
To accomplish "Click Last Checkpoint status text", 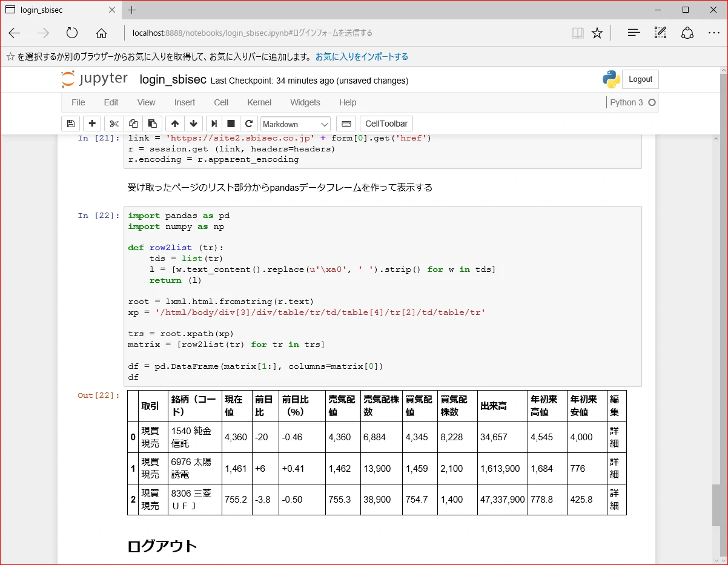I will pyautogui.click(x=309, y=81).
